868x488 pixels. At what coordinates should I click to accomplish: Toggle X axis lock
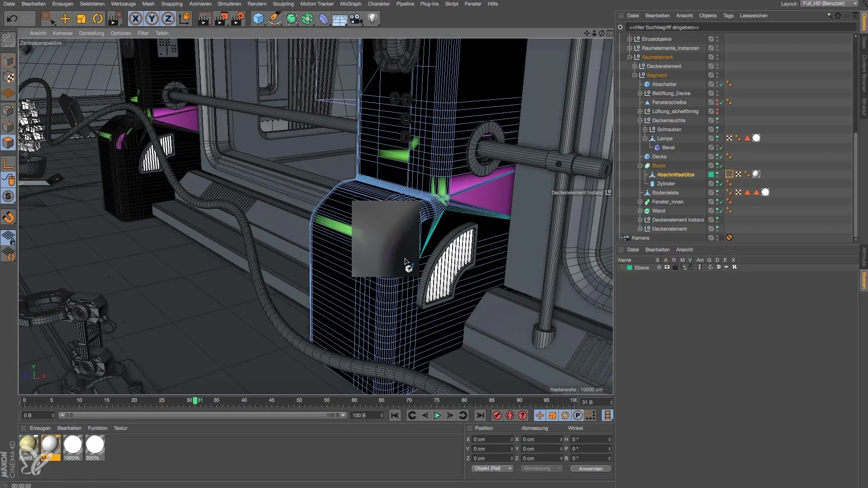pos(136,19)
